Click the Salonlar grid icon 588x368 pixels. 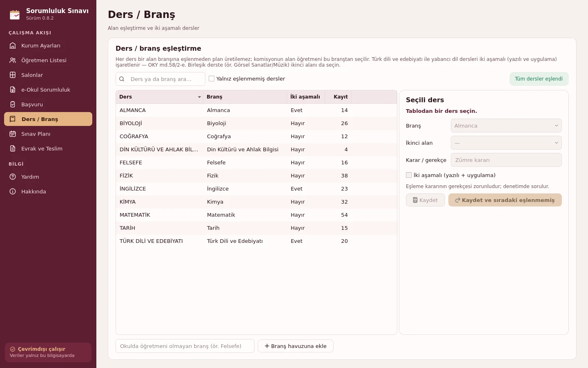[x=13, y=75]
